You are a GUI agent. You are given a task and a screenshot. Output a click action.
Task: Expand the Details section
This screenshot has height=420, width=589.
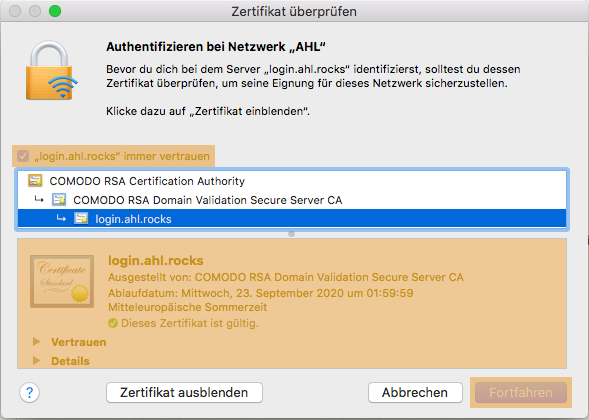tap(36, 361)
